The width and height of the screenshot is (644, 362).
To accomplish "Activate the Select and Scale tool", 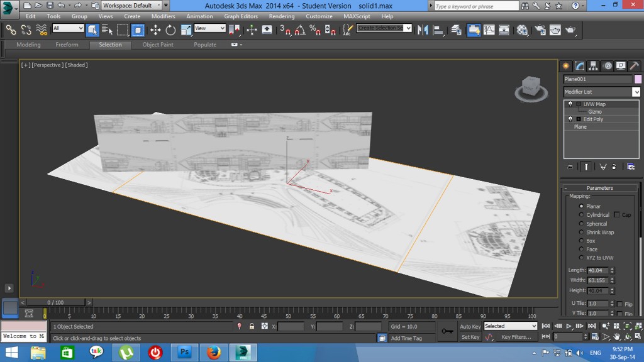I will (186, 30).
